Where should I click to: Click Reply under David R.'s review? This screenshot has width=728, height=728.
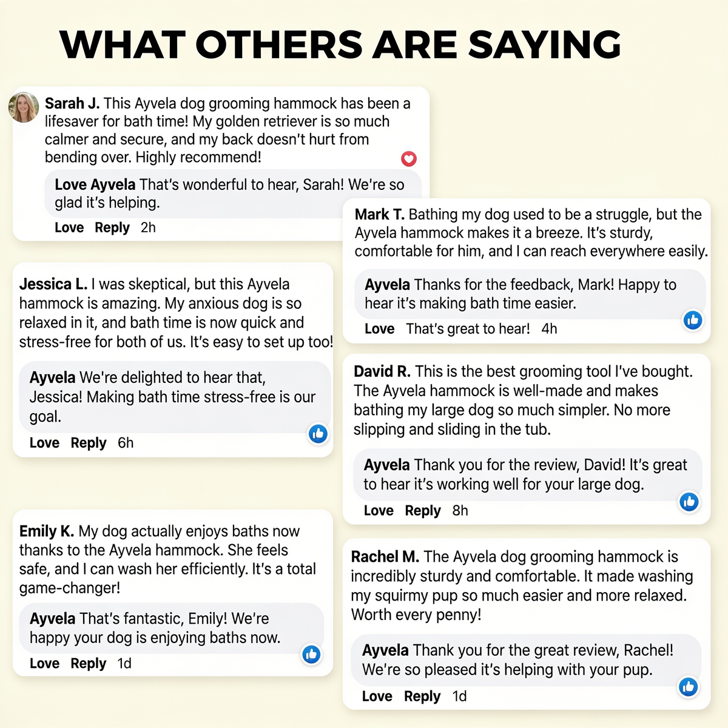click(423, 511)
